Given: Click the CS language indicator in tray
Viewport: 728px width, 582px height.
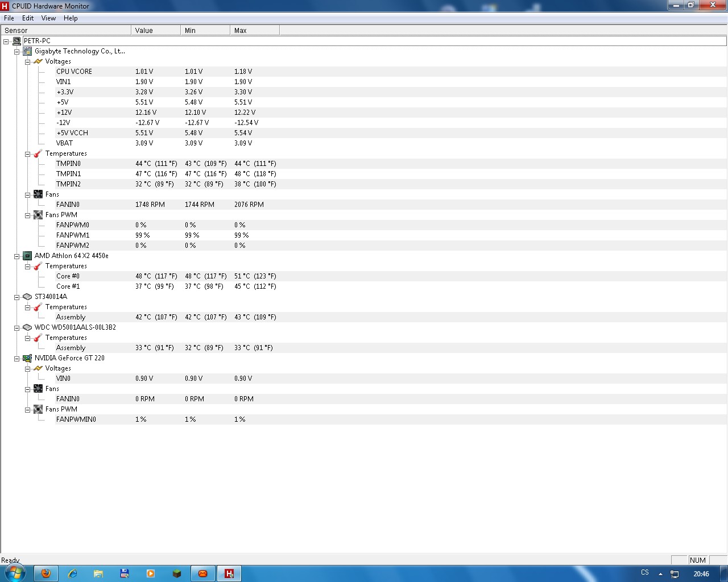Looking at the screenshot, I should point(645,573).
